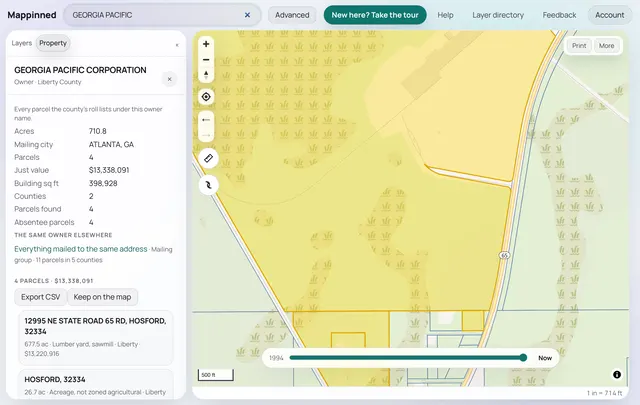Open the Feedback link
The image size is (640, 405).
(x=559, y=15)
